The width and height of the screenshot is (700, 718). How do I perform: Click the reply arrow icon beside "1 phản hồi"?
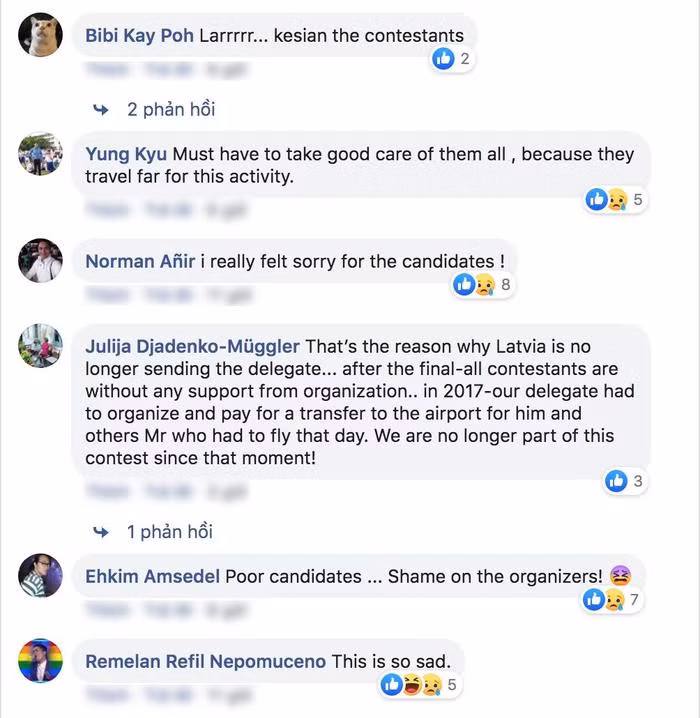pyautogui.click(x=100, y=531)
